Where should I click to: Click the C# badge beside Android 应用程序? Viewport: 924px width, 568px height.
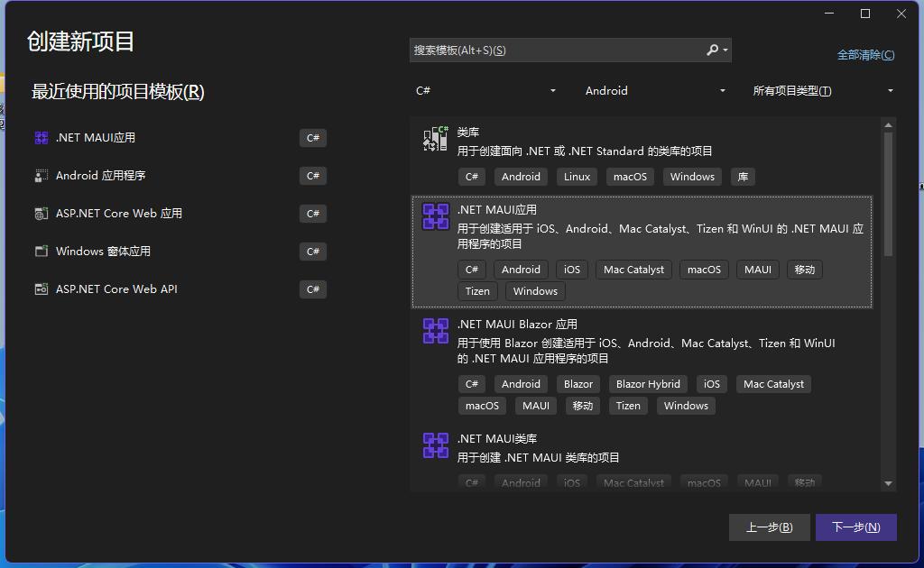[x=313, y=176]
